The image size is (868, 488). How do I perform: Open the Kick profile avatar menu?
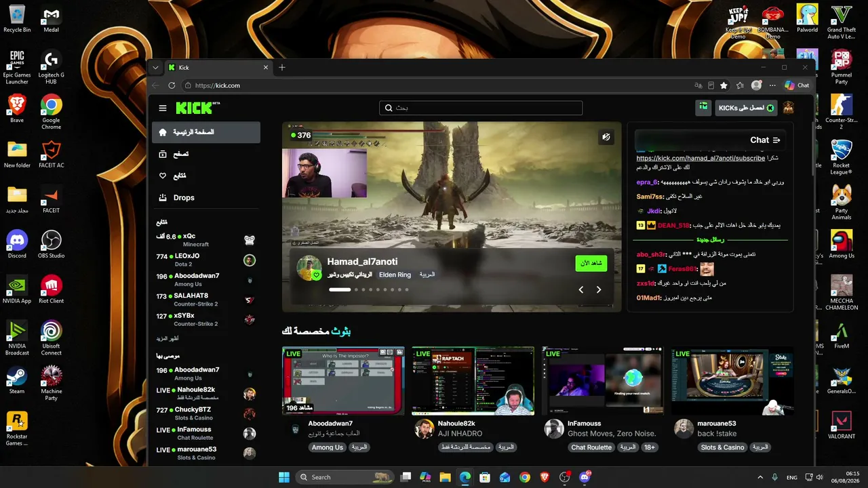789,108
